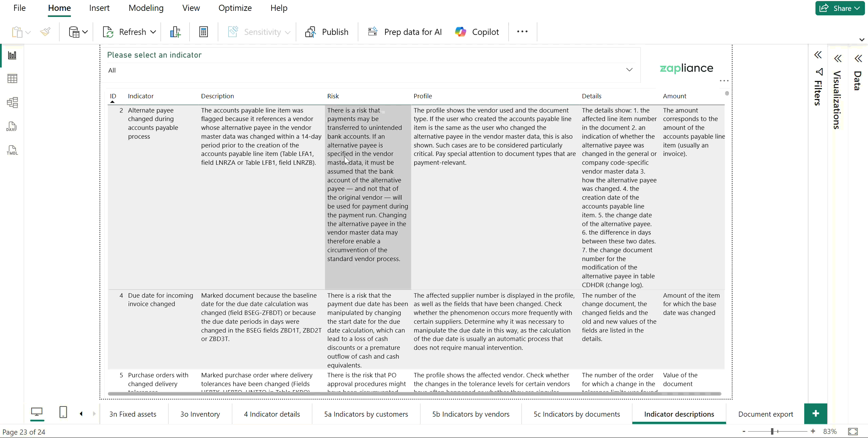Collapse the ribbon with the chevron

coord(862,40)
